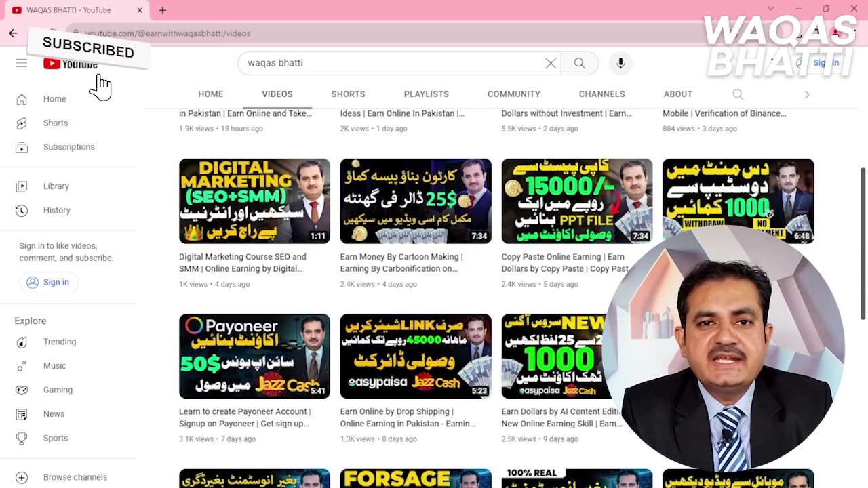Click the News icon
Screen dimensions: 868x488
coord(22,414)
